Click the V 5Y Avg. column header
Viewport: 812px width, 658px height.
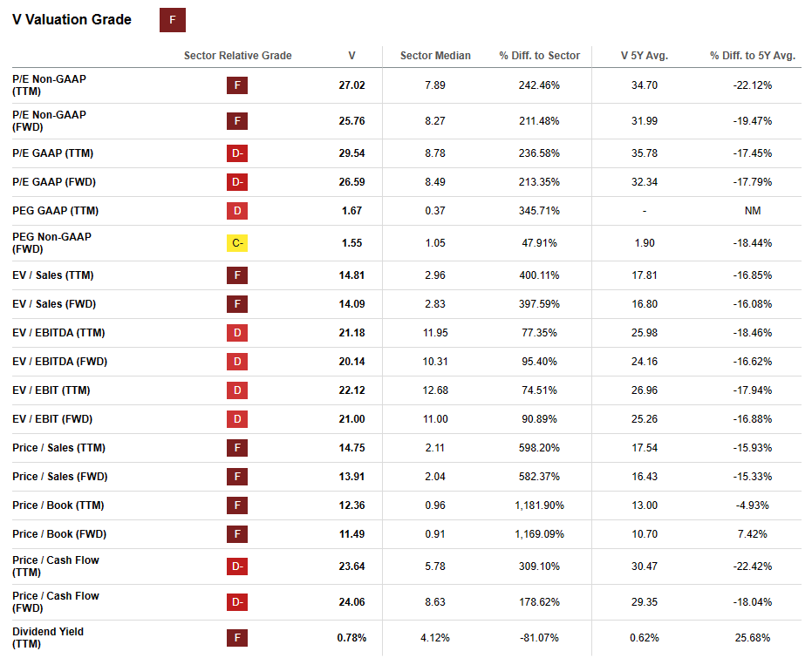(644, 56)
